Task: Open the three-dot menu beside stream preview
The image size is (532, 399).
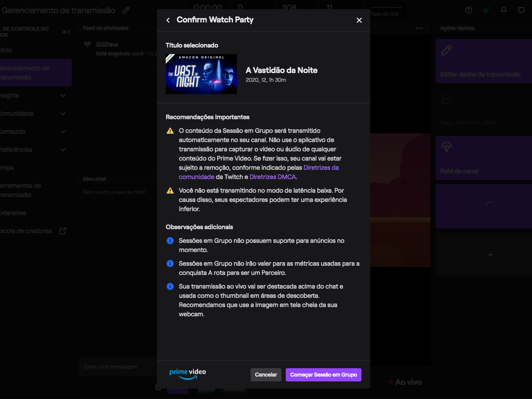Action: pos(419,28)
